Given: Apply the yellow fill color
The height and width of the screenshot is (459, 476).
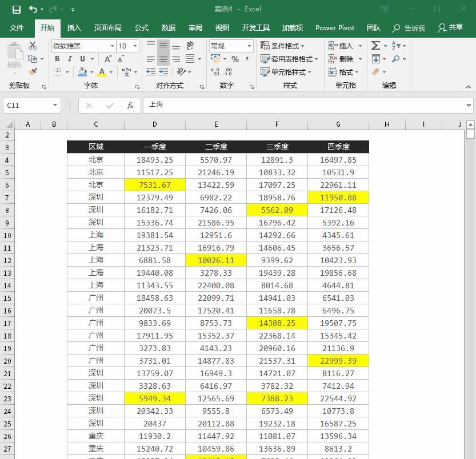Looking at the screenshot, I should tap(82, 72).
